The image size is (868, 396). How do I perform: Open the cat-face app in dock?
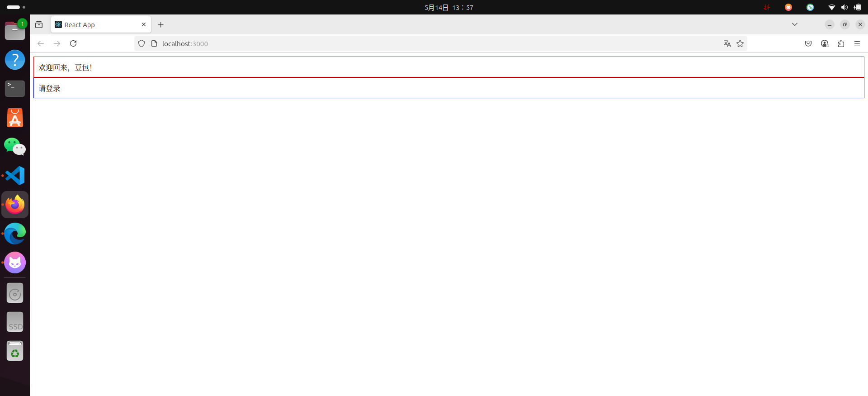(x=15, y=262)
